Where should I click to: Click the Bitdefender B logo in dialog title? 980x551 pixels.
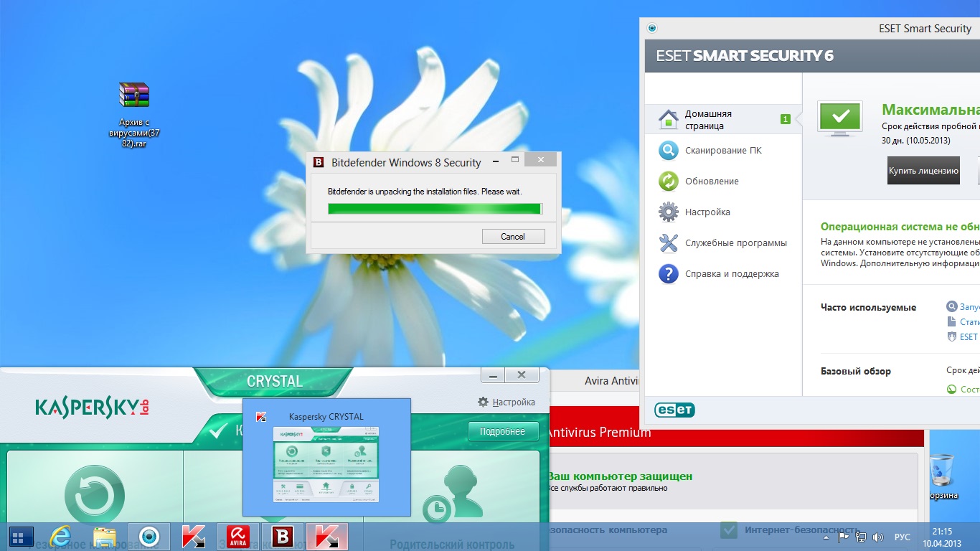pos(319,162)
